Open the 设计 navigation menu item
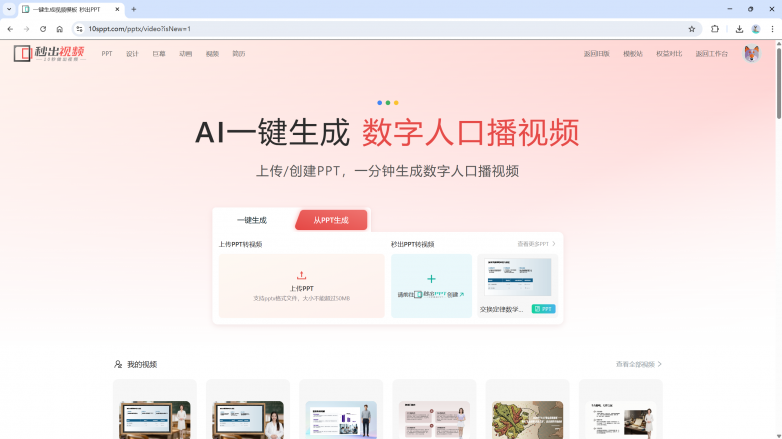The height and width of the screenshot is (439, 782). [132, 53]
